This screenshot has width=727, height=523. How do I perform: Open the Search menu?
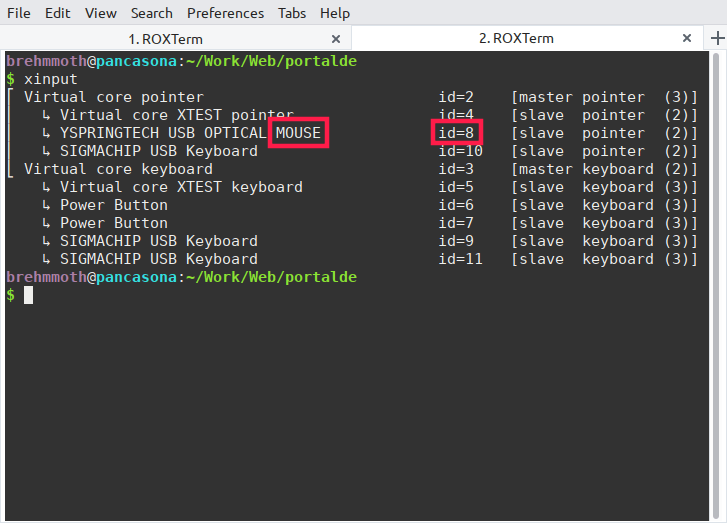[x=152, y=13]
